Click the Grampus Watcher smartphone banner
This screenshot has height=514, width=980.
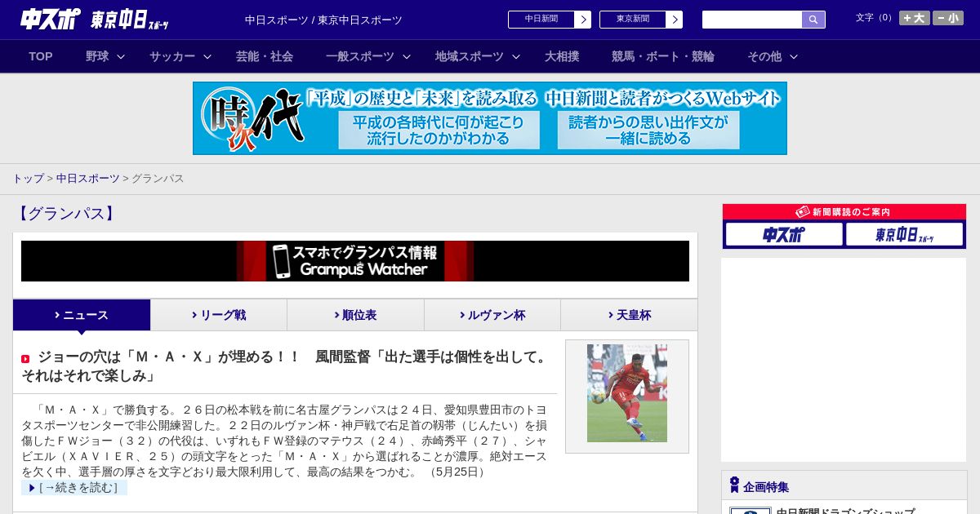tap(355, 261)
